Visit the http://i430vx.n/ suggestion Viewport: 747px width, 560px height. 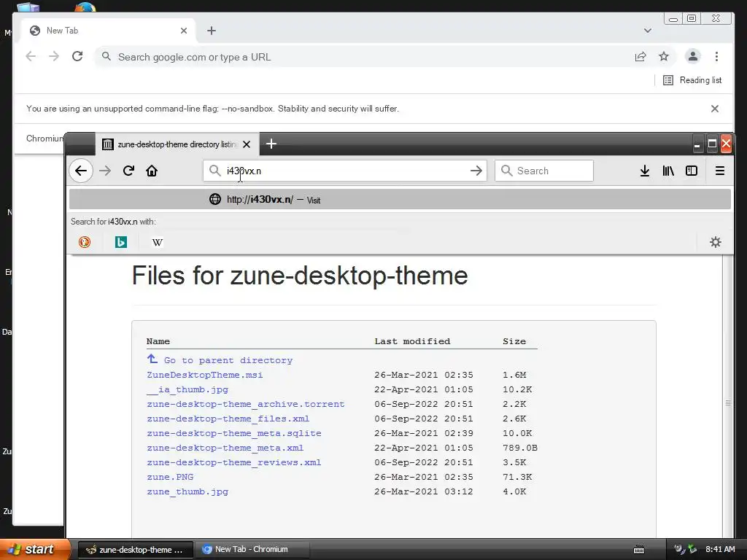click(x=400, y=199)
